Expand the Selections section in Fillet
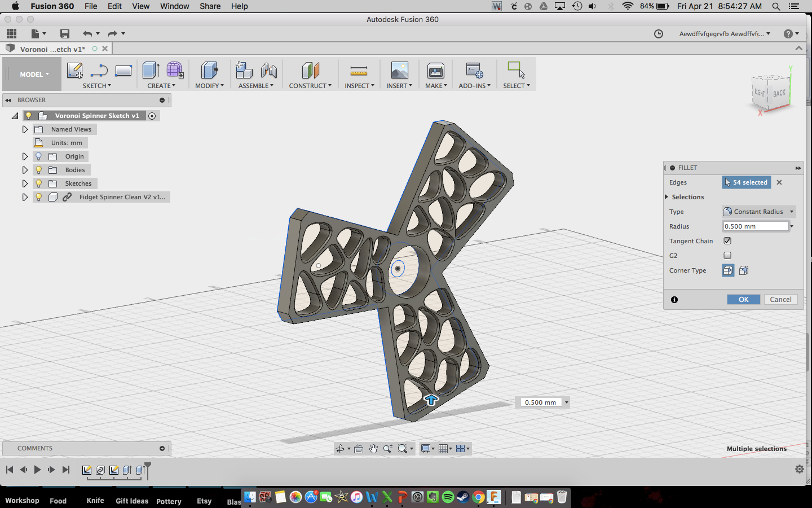 coord(667,197)
